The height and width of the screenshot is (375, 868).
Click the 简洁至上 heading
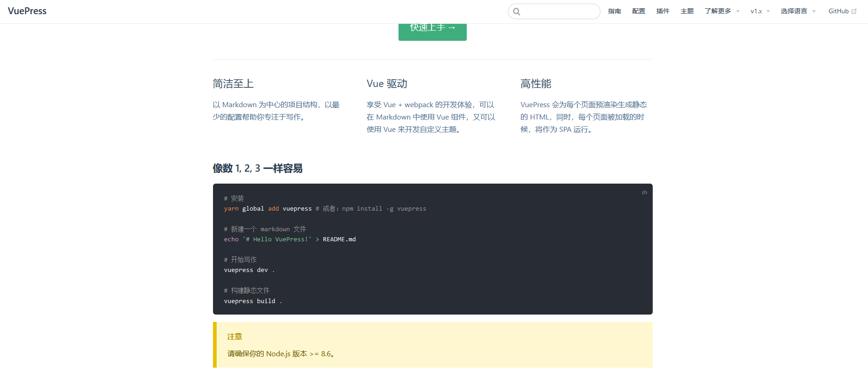point(233,84)
